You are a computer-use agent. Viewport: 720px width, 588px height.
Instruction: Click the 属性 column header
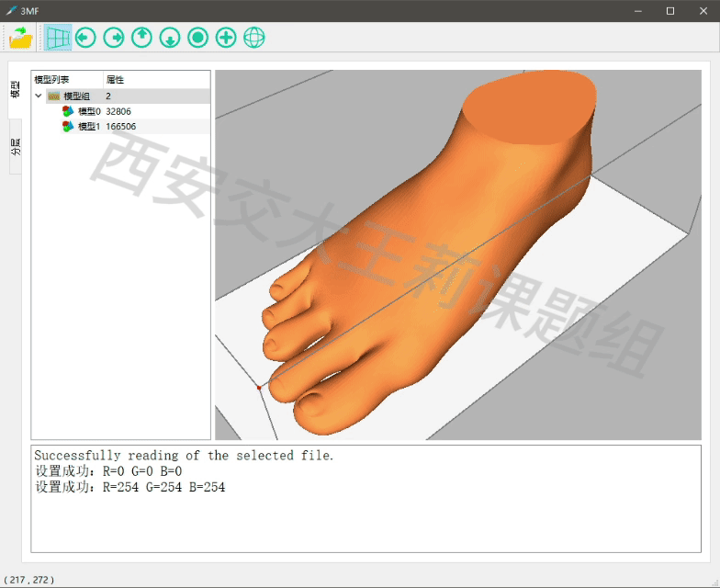click(115, 80)
